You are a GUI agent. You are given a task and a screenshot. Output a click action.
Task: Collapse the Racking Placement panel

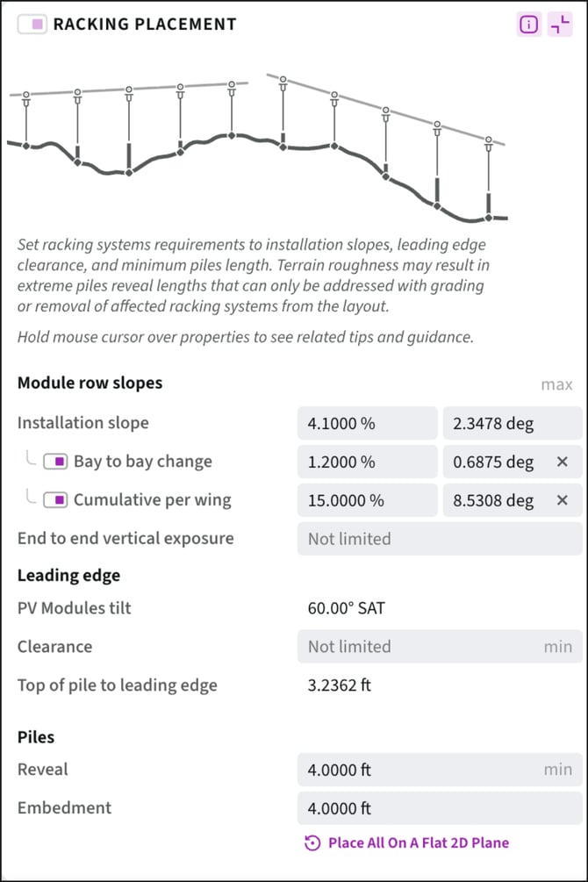pyautogui.click(x=559, y=25)
